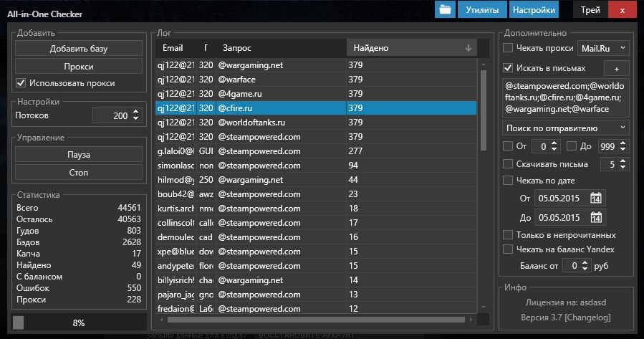Click the Потоков value field 200
The height and width of the screenshot is (339, 644).
coord(112,115)
